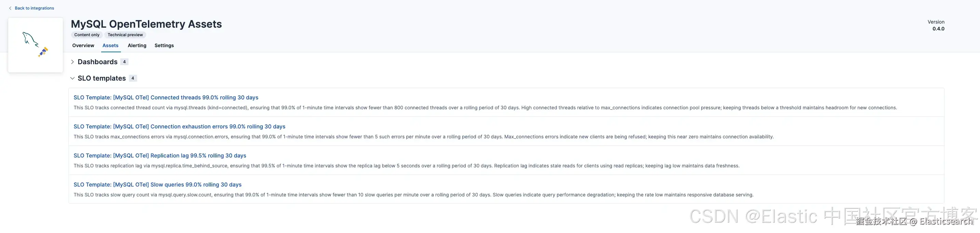Click the SLO templates count badge
980x233 pixels.
(x=133, y=78)
